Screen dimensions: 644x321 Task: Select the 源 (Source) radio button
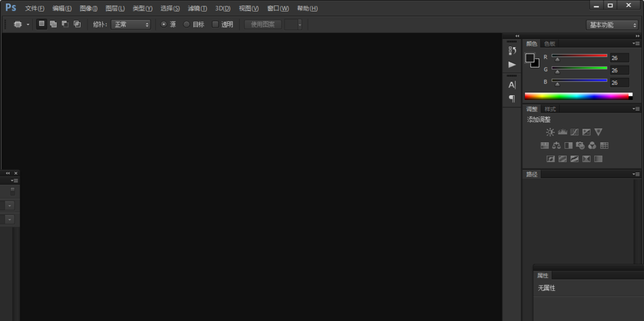[164, 24]
